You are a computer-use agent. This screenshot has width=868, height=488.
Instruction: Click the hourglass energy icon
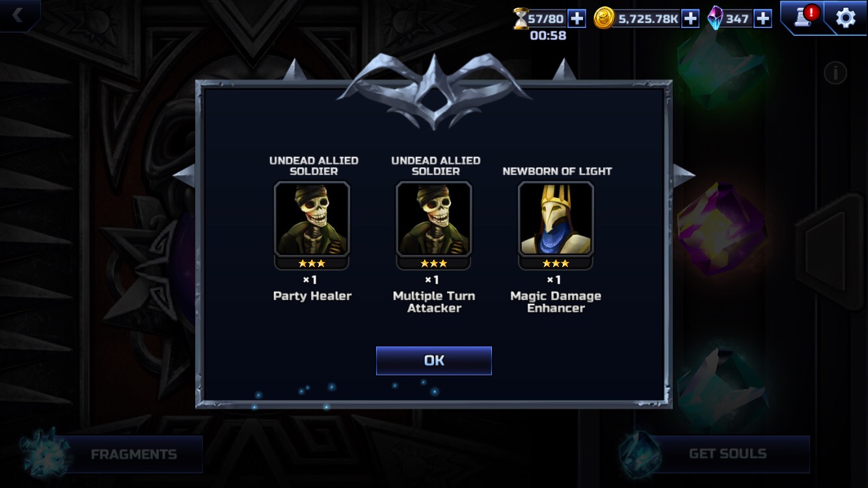(521, 19)
